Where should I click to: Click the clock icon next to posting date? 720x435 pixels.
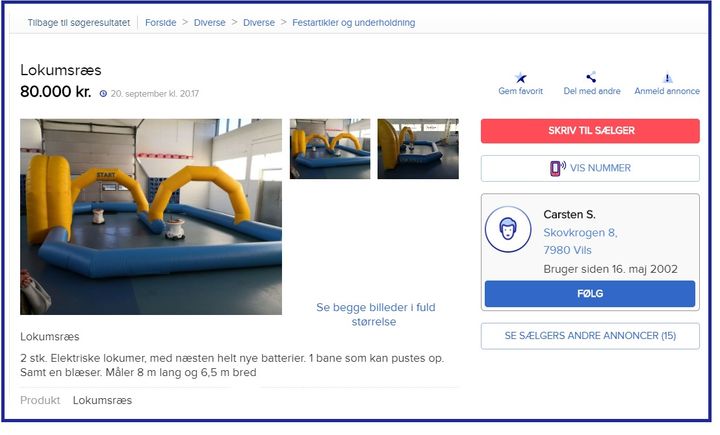click(103, 94)
